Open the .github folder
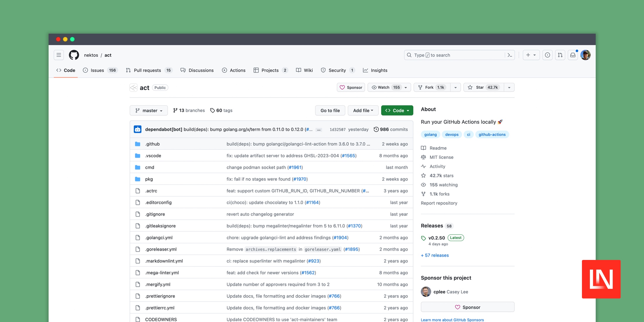The width and height of the screenshot is (644, 322). point(152,144)
